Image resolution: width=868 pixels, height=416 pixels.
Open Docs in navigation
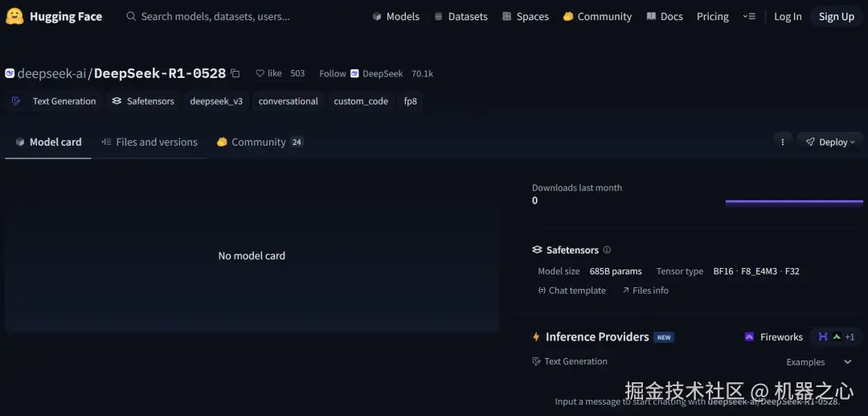pos(665,17)
